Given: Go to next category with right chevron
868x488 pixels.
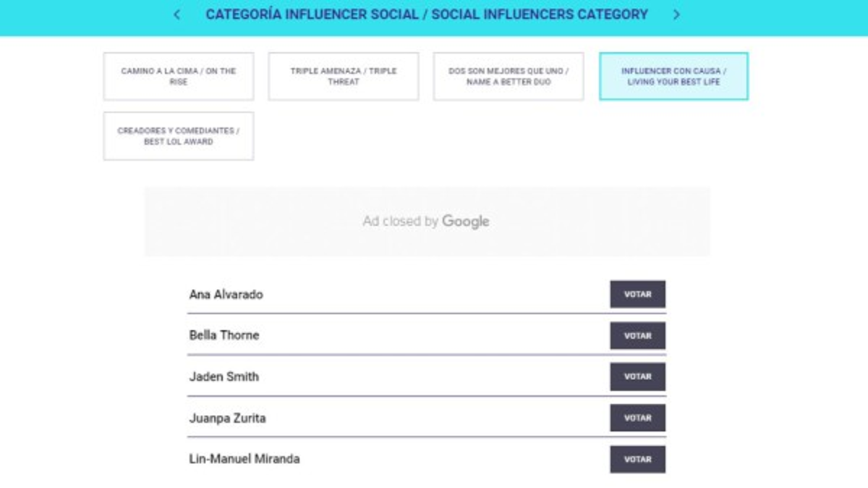Looking at the screenshot, I should point(676,14).
